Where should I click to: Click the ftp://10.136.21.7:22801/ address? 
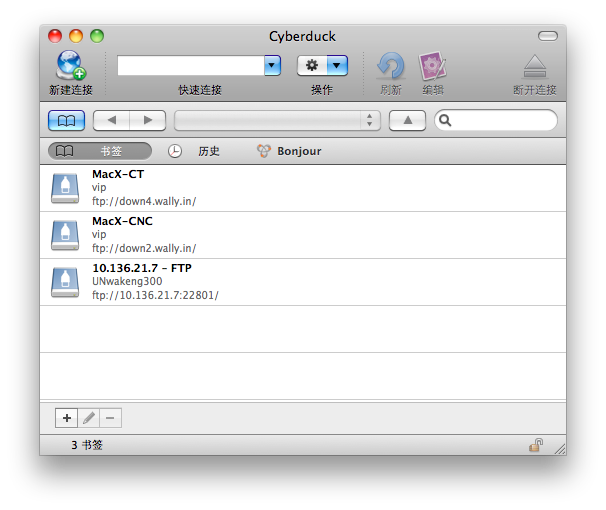tap(155, 296)
